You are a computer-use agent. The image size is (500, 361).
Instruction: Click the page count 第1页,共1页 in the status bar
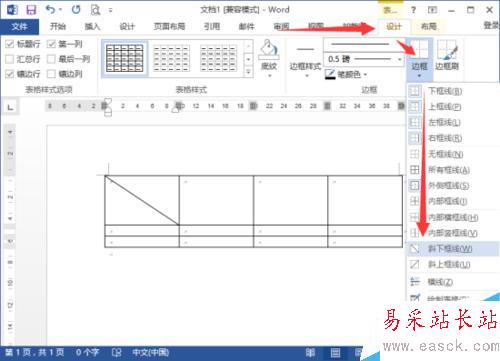point(34,352)
